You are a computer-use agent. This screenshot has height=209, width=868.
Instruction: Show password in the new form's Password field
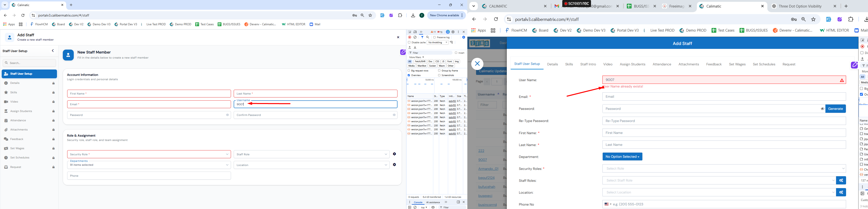pyautogui.click(x=227, y=115)
